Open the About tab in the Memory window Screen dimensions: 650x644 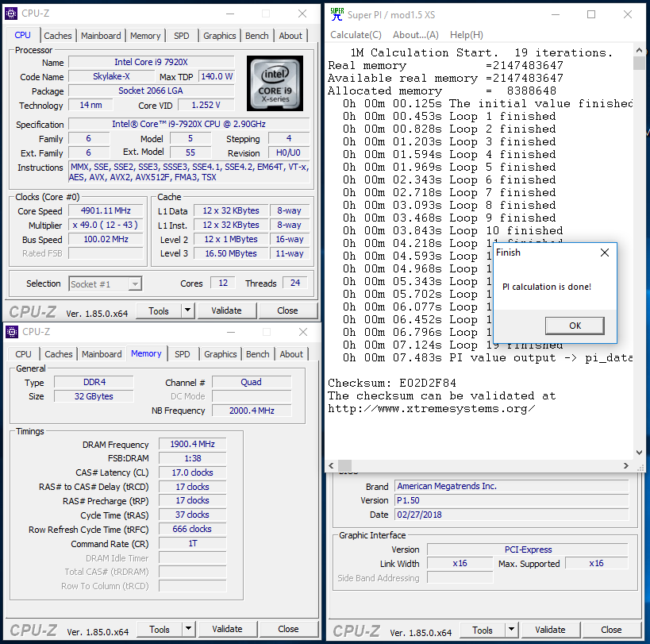point(291,354)
